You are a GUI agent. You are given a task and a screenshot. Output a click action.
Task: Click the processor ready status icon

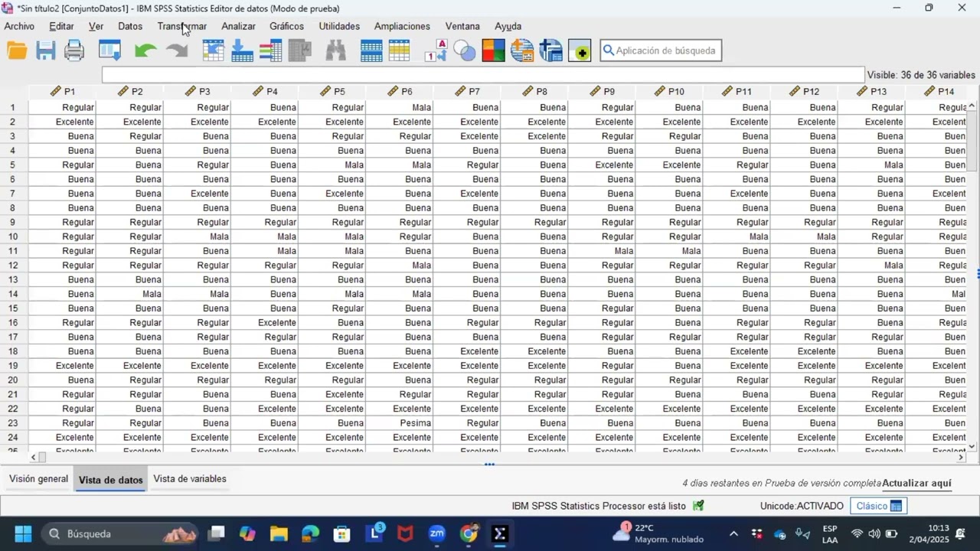pyautogui.click(x=698, y=506)
